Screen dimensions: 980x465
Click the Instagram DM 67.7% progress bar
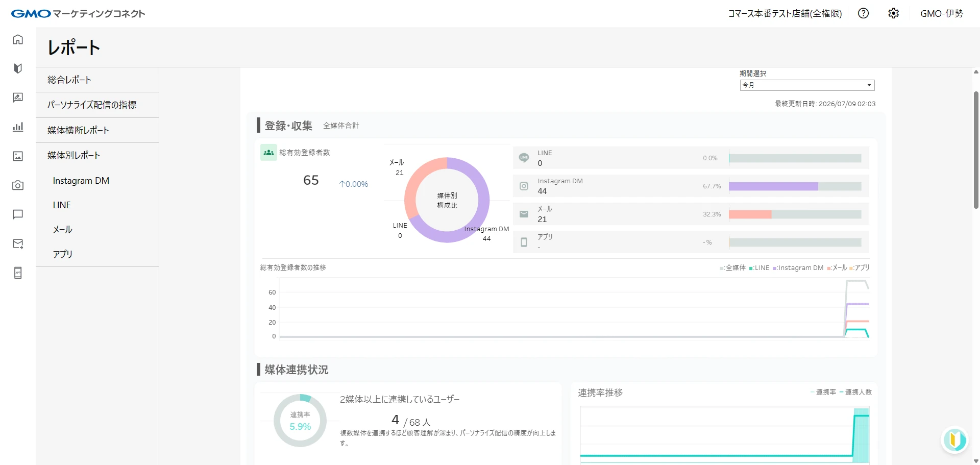tap(795, 186)
